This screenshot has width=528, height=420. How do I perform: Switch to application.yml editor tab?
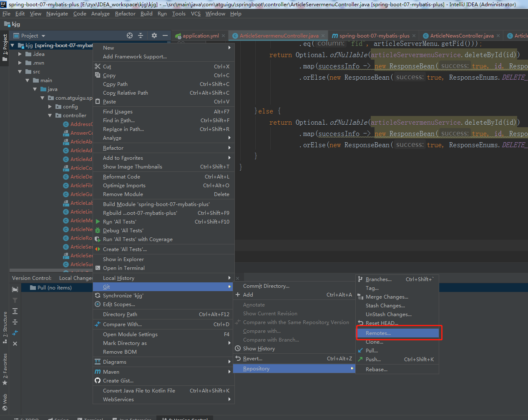click(201, 36)
